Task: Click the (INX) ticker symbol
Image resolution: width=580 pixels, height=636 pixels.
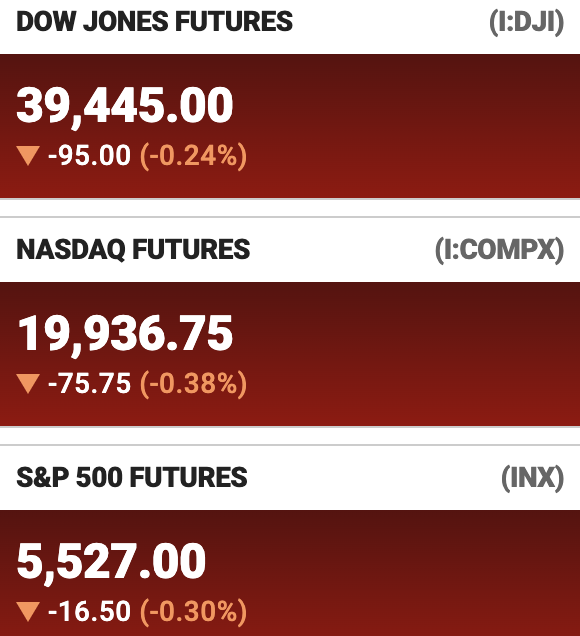Action: click(x=533, y=478)
